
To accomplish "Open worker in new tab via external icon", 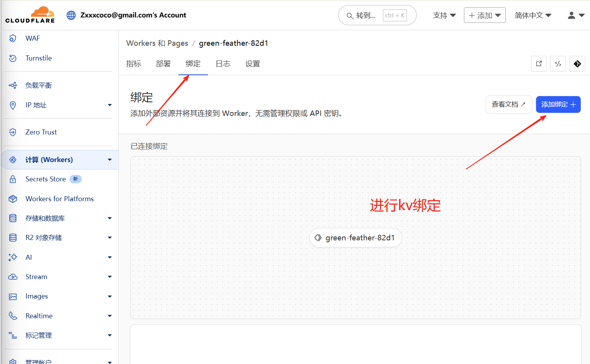I will (x=539, y=64).
